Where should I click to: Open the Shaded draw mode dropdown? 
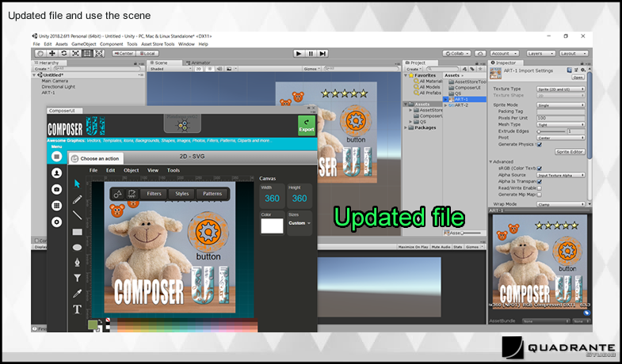pyautogui.click(x=170, y=69)
